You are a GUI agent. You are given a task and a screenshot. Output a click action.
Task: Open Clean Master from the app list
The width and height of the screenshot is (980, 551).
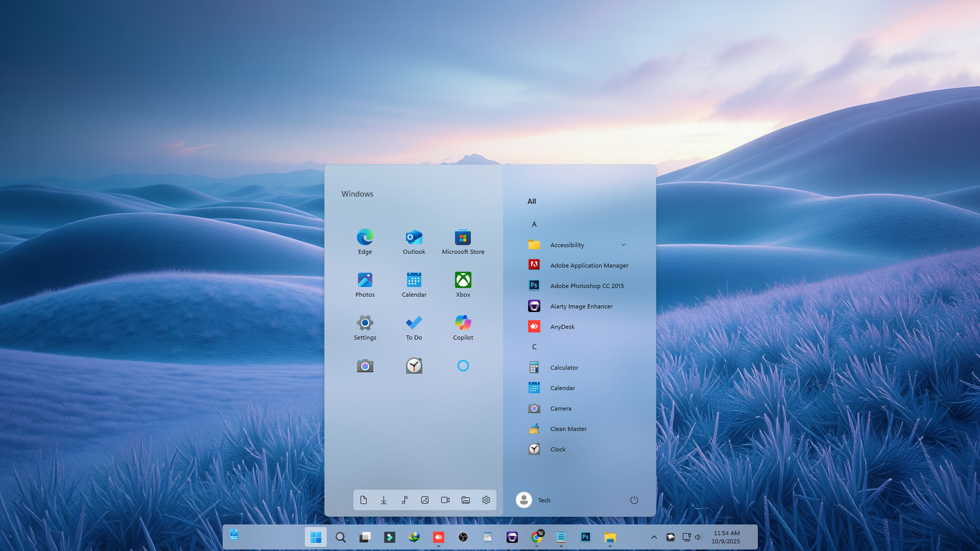[568, 429]
